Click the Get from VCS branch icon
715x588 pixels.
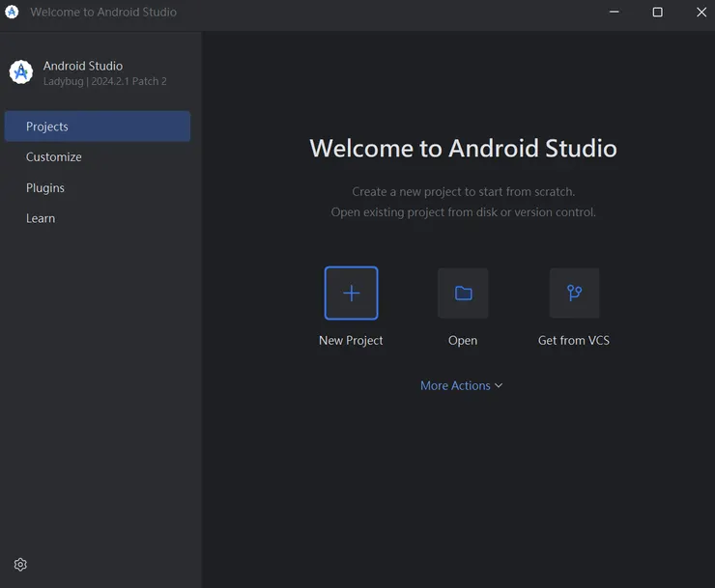(574, 294)
